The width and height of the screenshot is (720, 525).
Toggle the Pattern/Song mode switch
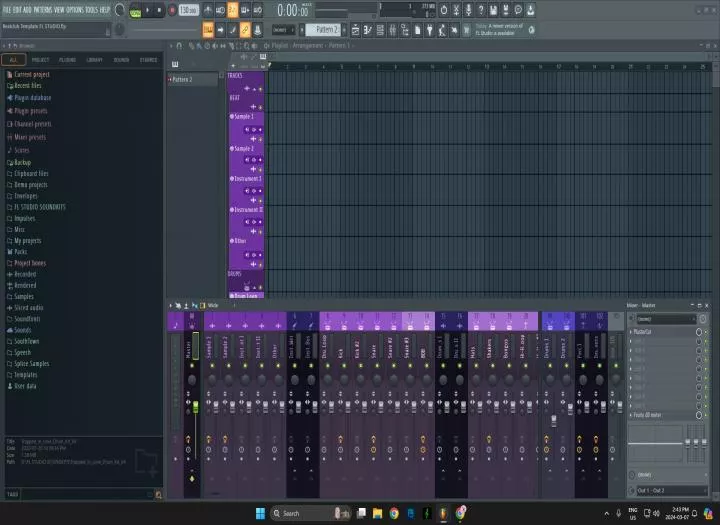point(135,10)
